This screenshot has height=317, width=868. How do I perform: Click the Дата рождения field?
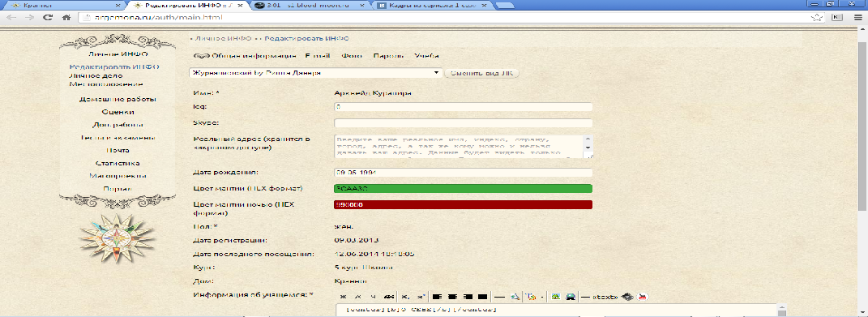tap(464, 173)
